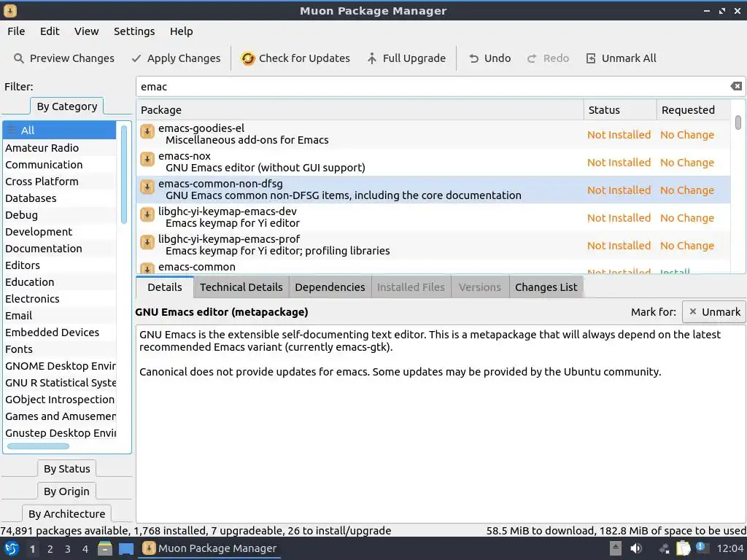The image size is (747, 560).
Task: Open the View menu
Action: point(86,31)
